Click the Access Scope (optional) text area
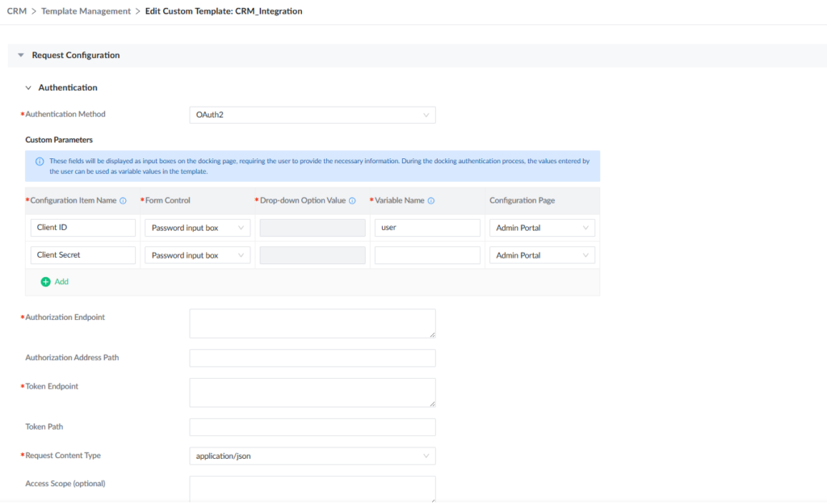Viewport: 827px width, 504px height. point(313,489)
